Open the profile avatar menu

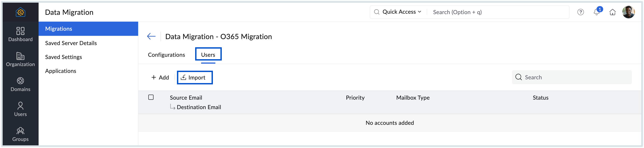coord(628,12)
